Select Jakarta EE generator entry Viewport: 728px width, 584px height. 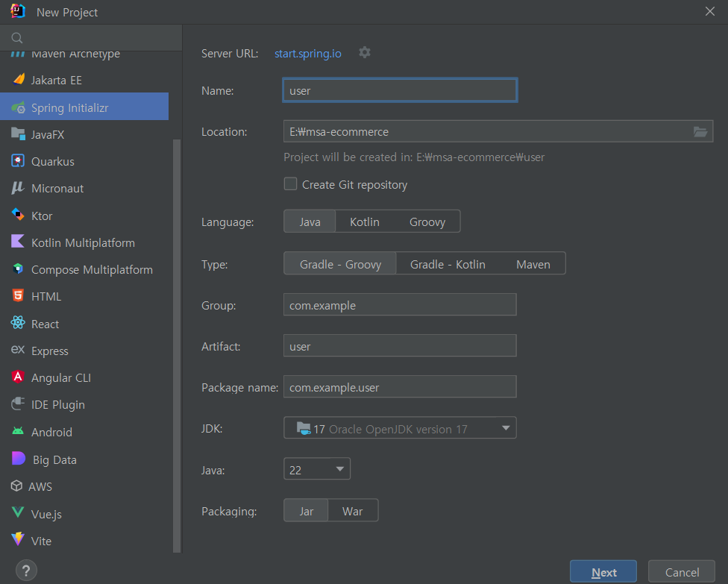click(84, 80)
